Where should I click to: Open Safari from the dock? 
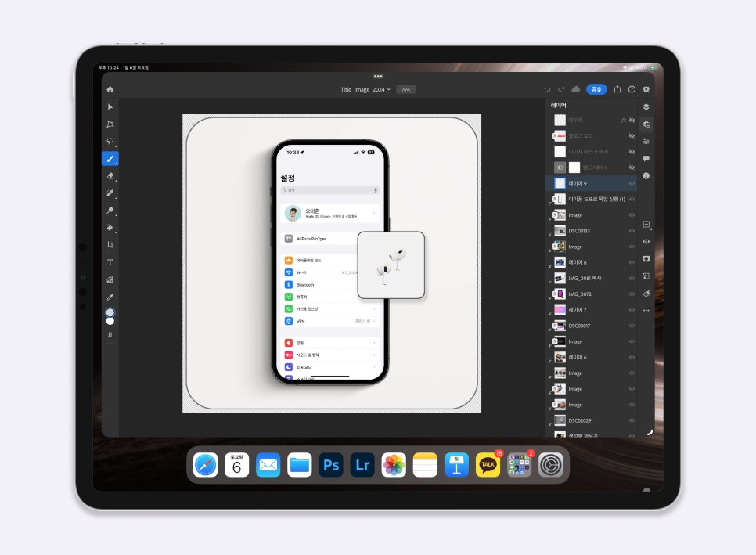(x=205, y=465)
